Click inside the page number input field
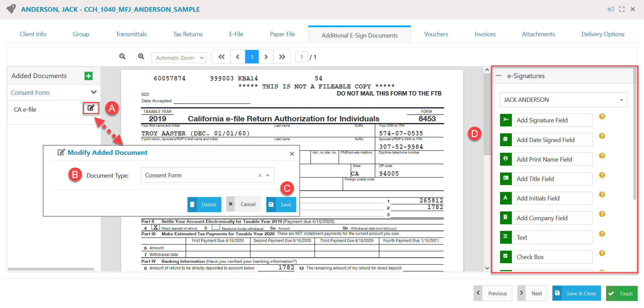This screenshot has height=308, width=644. 301,57
